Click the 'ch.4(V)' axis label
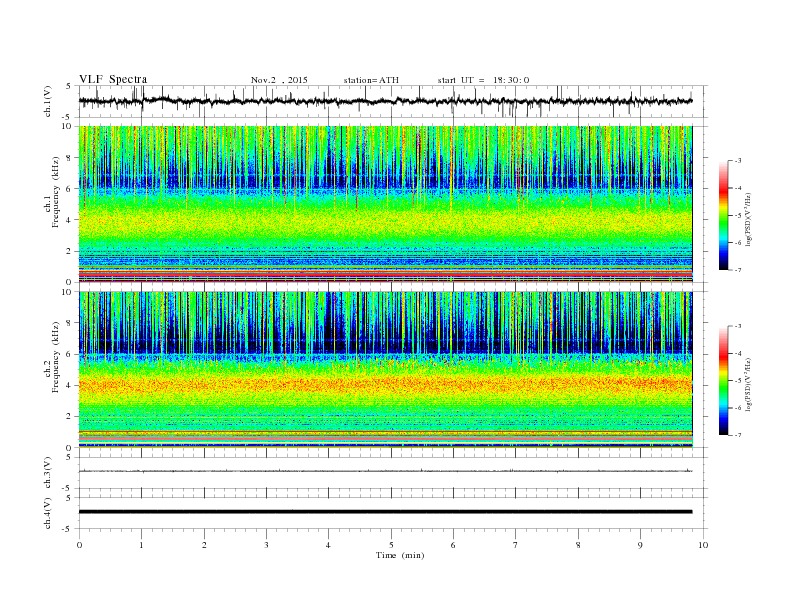This screenshot has width=792, height=612. click(48, 513)
